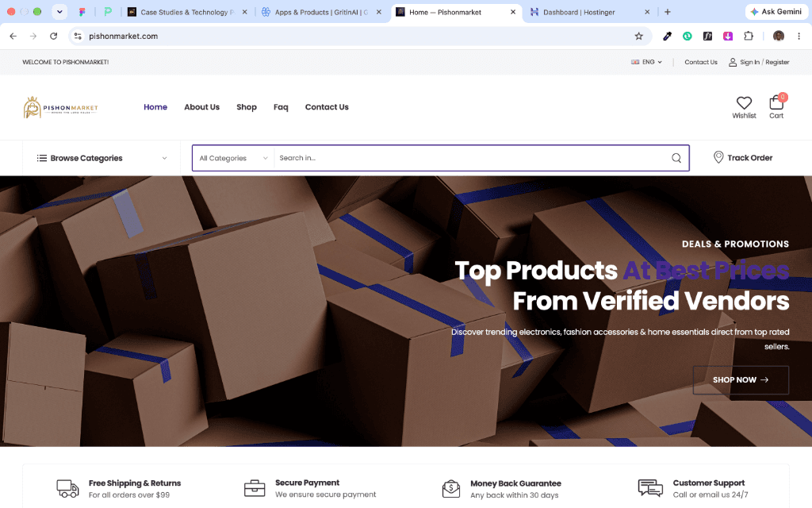
Task: Switch to the pinned Figma tab
Action: [82, 12]
